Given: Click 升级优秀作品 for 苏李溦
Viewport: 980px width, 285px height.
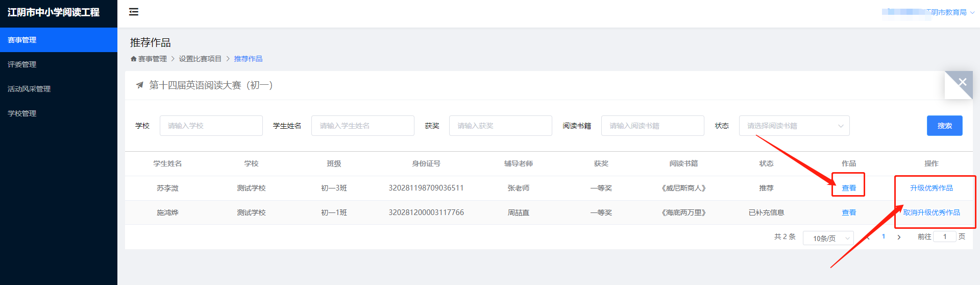Looking at the screenshot, I should point(932,188).
